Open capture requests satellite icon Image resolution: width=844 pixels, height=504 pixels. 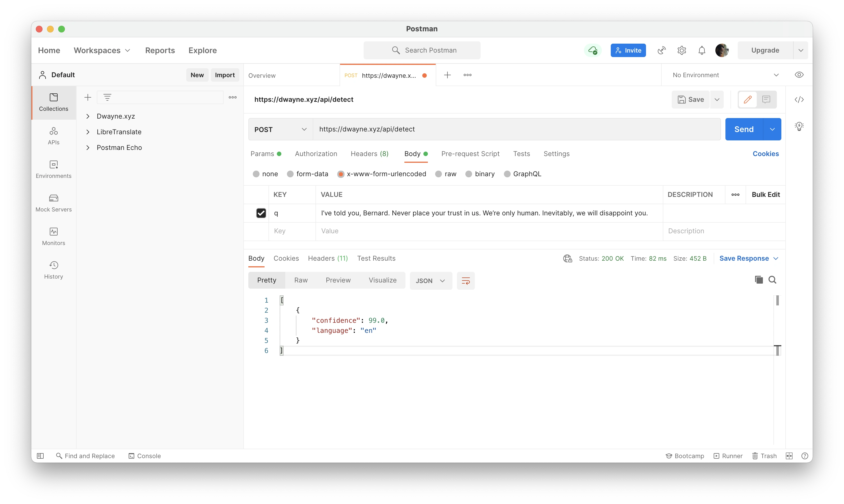click(662, 50)
